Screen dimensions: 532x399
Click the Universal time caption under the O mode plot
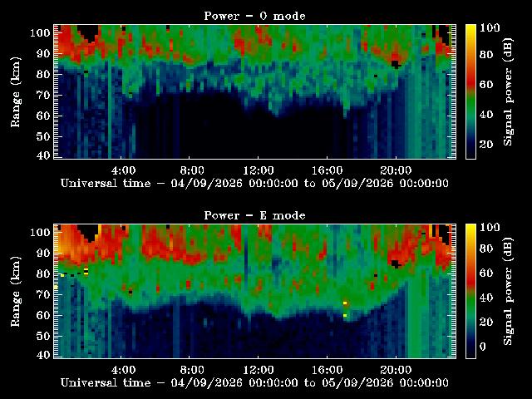[254, 184]
